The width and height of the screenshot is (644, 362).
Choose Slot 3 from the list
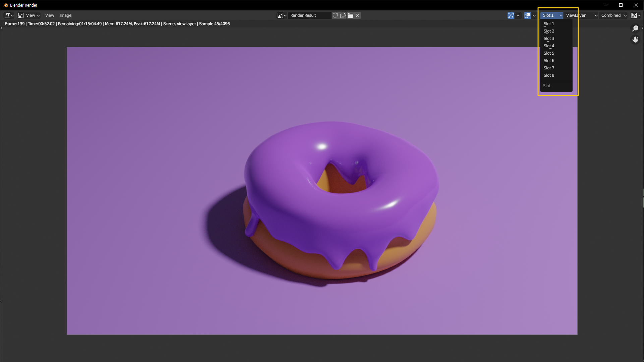point(549,39)
